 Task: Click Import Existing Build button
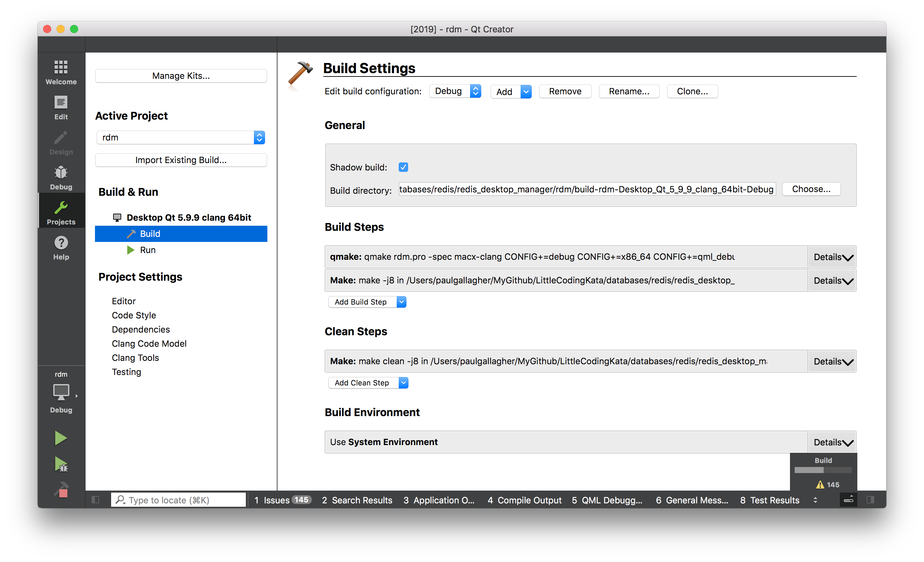click(181, 160)
